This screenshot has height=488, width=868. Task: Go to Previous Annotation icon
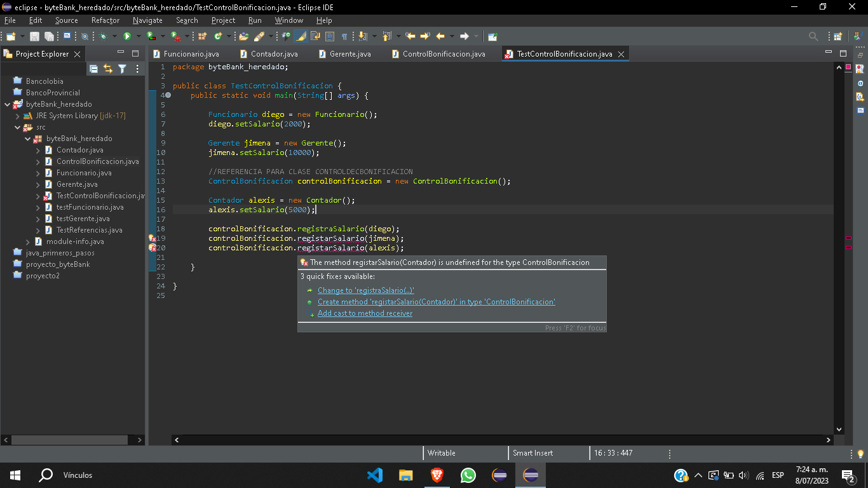[x=386, y=36]
